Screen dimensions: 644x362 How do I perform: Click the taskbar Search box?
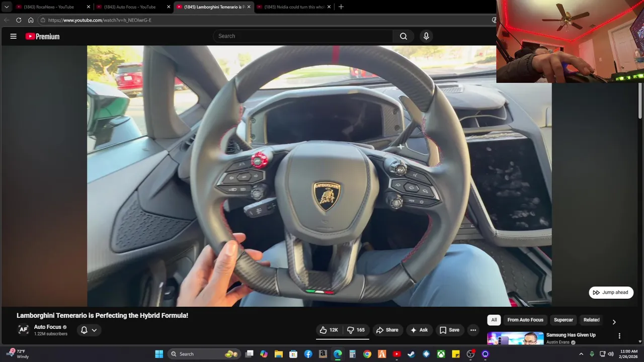coord(204,354)
